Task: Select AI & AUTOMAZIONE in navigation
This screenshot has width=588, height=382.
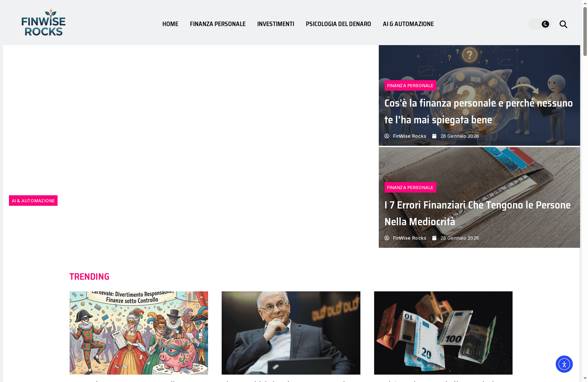Action: pos(408,24)
